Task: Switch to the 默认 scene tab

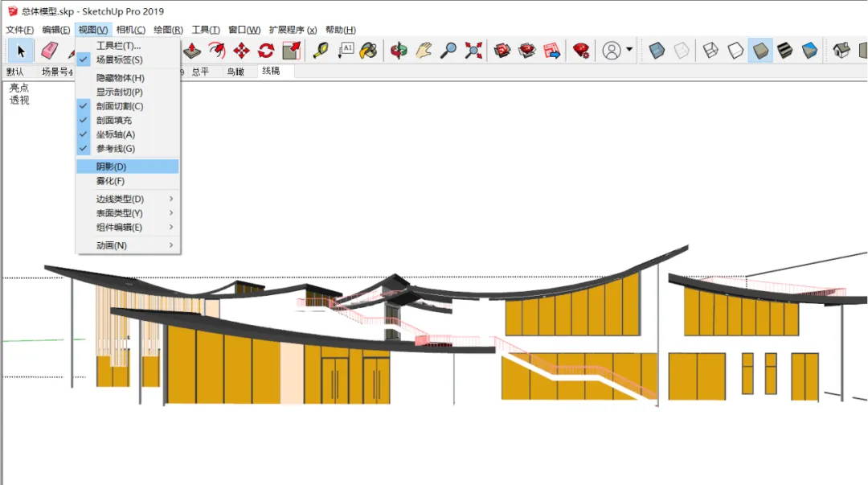Action: [x=15, y=72]
